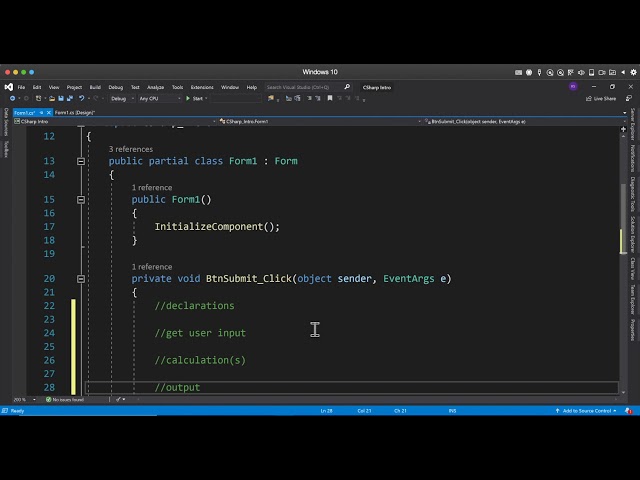Click the VM microphone icon
Image resolution: width=640 pixels, height=480 pixels.
(x=539, y=72)
